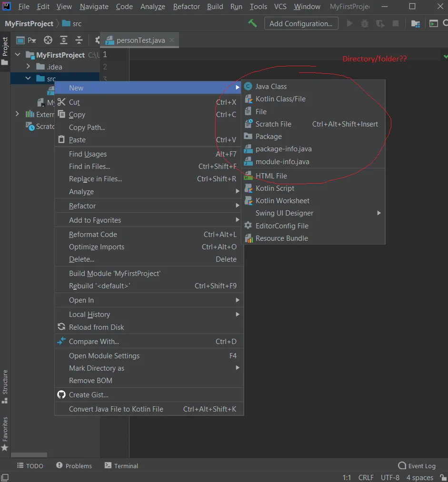The image size is (448, 482).
Task: Click Reload from Disk menu item
Action: pyautogui.click(x=149, y=327)
